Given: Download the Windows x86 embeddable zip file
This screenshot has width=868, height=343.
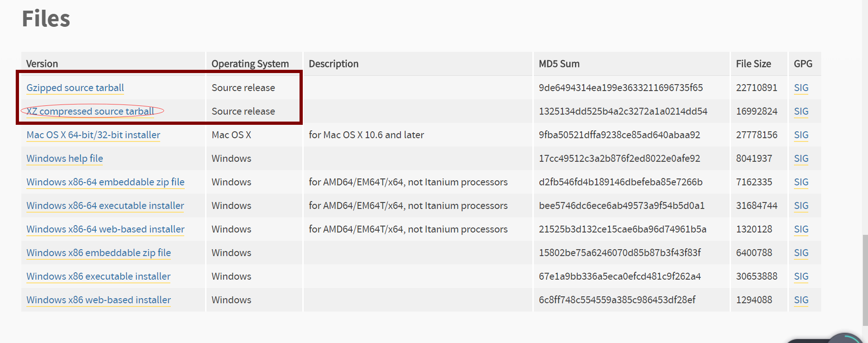Looking at the screenshot, I should coord(99,253).
